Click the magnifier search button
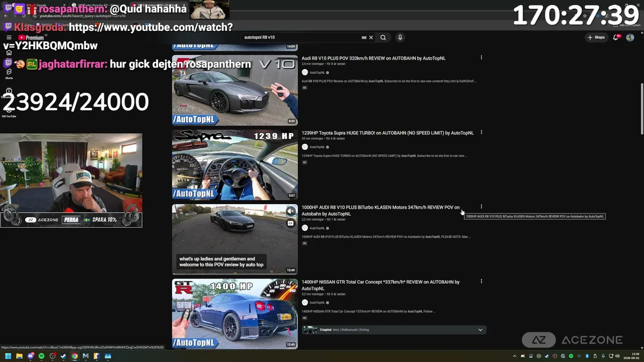 383,37
